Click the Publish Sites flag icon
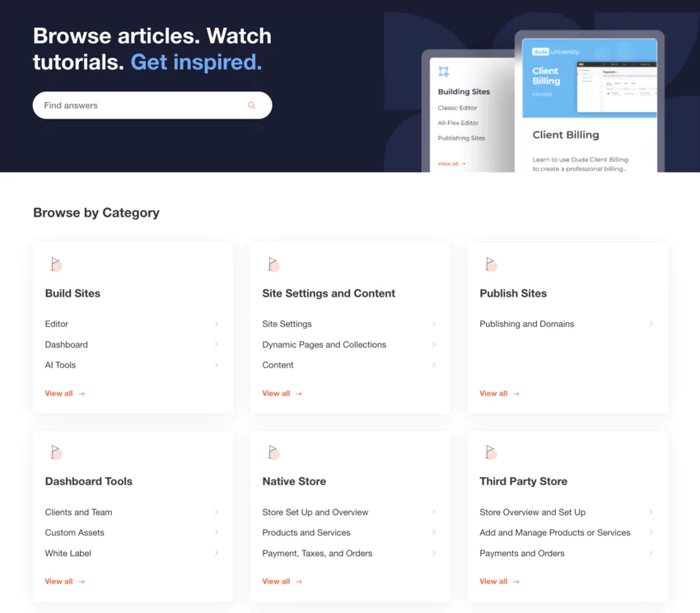Image resolution: width=700 pixels, height=613 pixels. coord(491,264)
